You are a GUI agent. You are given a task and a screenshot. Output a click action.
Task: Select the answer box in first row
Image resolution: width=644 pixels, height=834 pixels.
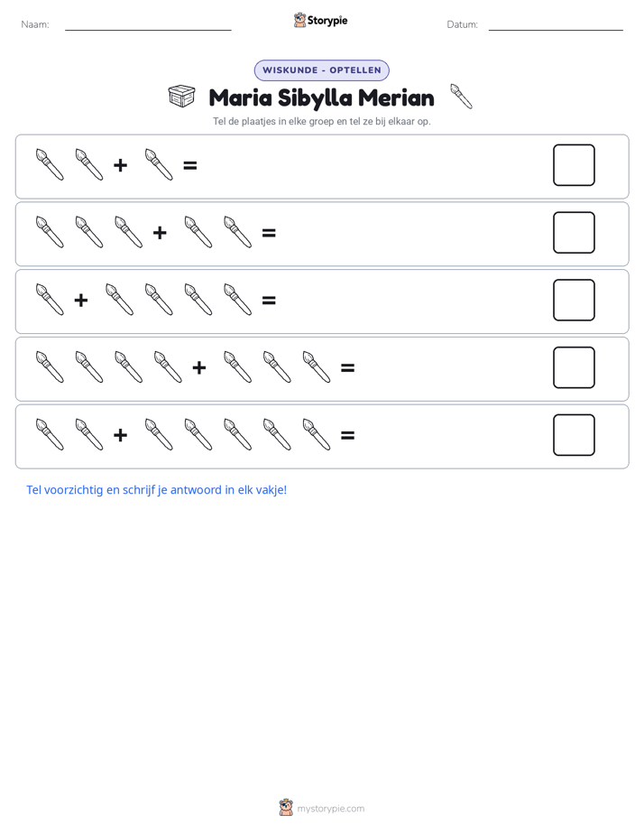(574, 165)
